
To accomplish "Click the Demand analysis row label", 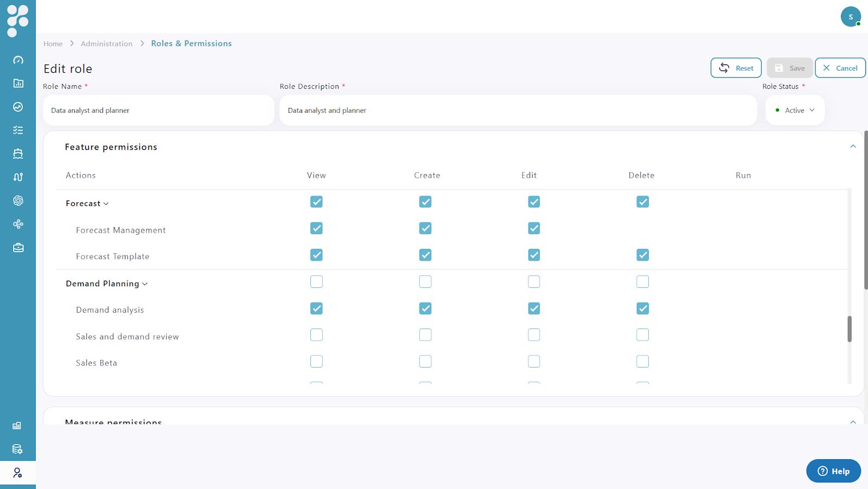I will coord(110,310).
